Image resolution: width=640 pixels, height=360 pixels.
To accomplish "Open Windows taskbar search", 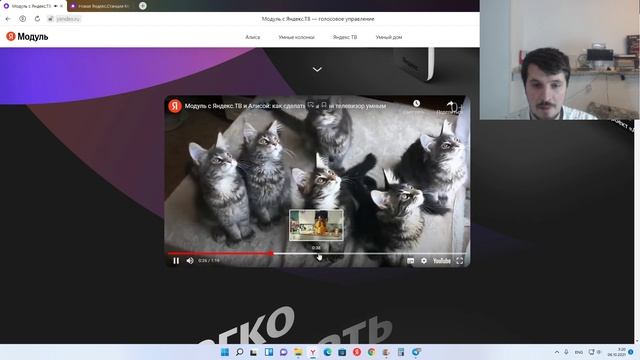I will pos(240,352).
